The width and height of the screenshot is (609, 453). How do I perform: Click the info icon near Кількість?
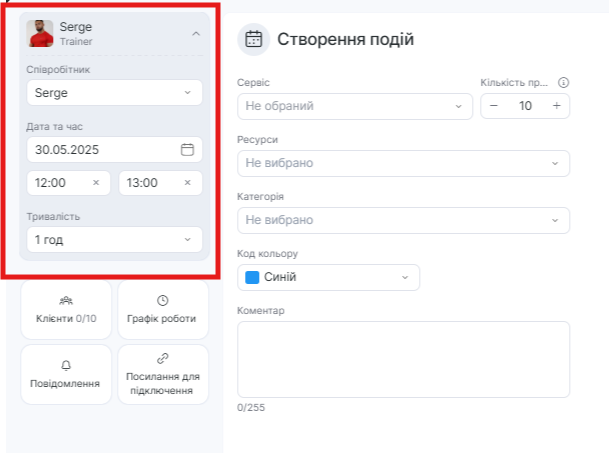pos(563,82)
